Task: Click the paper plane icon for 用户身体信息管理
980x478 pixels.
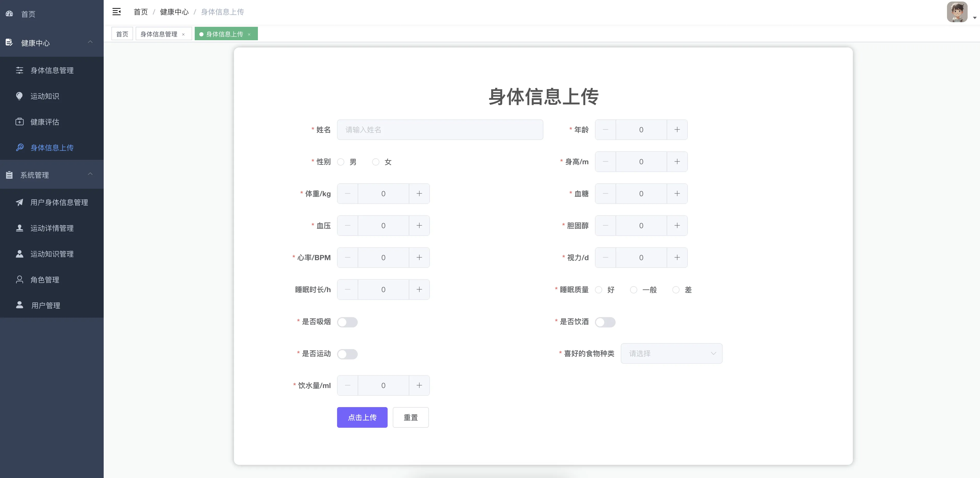Action: point(19,202)
